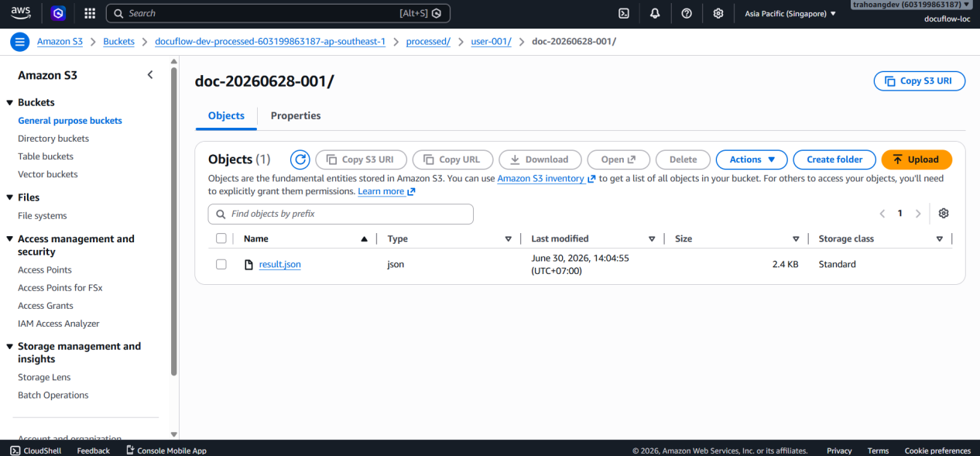Screen dimensions: 980x456
Task: Open Access Points in the sidebar
Action: pyautogui.click(x=45, y=270)
